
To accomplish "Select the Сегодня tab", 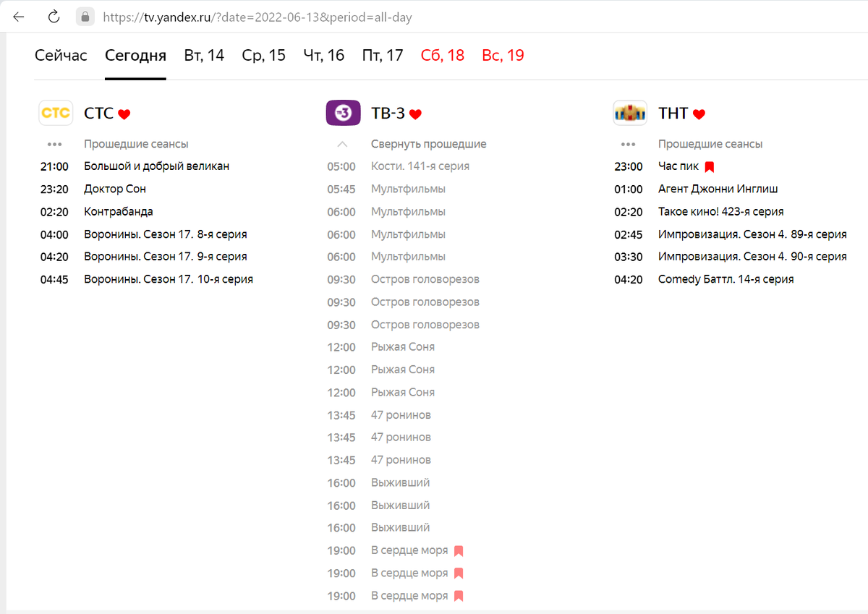I will click(x=135, y=56).
